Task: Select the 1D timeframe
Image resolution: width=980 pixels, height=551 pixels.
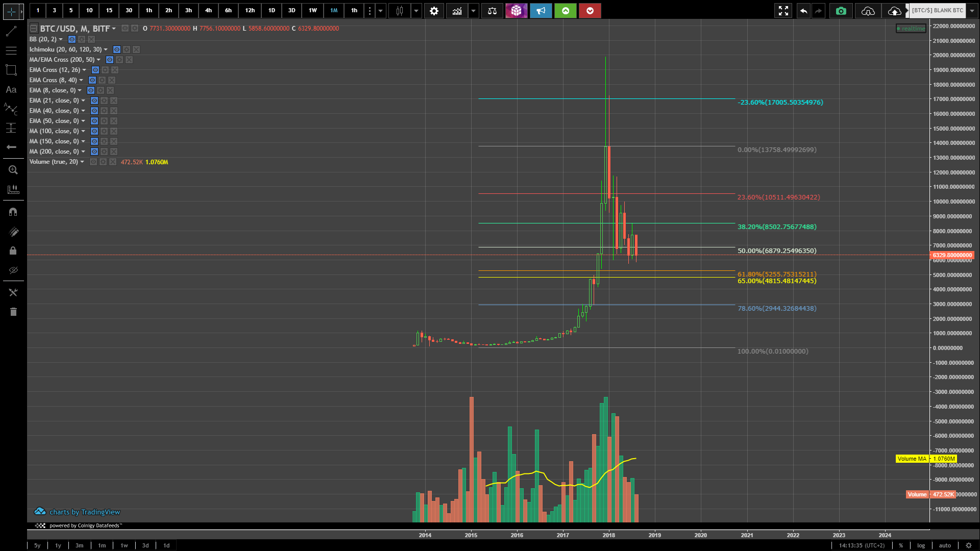Action: pos(272,11)
